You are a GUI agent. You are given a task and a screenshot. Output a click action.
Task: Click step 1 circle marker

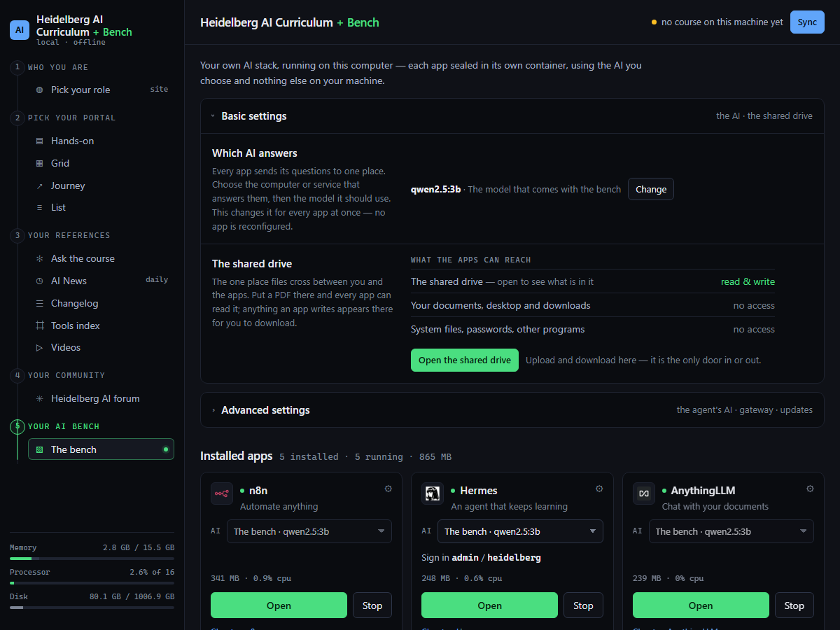pyautogui.click(x=17, y=67)
